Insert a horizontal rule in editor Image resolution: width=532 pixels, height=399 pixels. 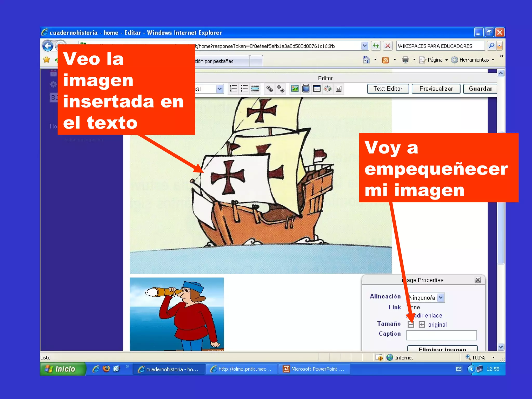255,89
